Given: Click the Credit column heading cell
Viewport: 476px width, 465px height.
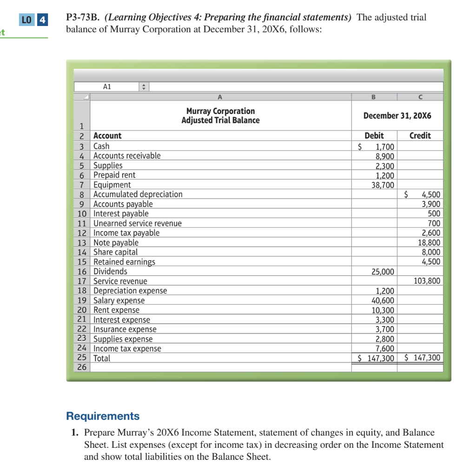Looking at the screenshot, I should pos(420,135).
